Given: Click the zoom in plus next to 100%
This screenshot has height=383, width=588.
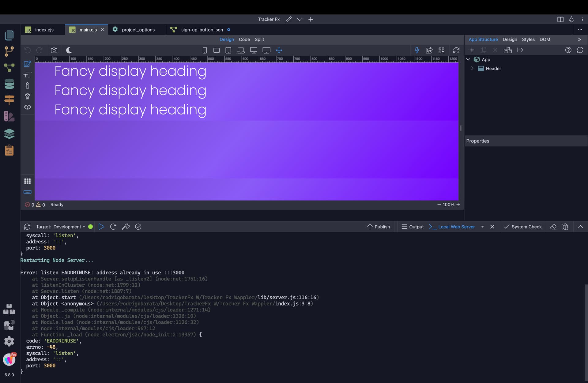Looking at the screenshot, I should (458, 205).
